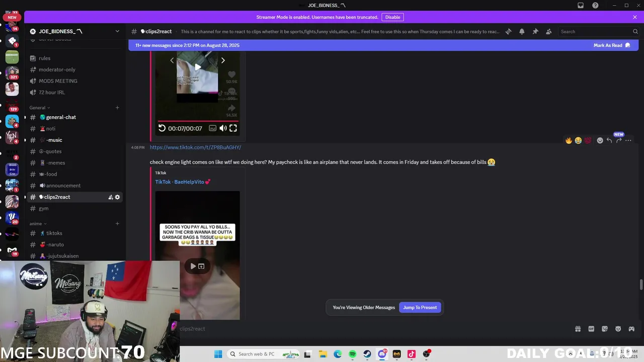The image size is (644, 362).
Task: Open the gift Nitro icon in message bar
Action: pyautogui.click(x=578, y=329)
